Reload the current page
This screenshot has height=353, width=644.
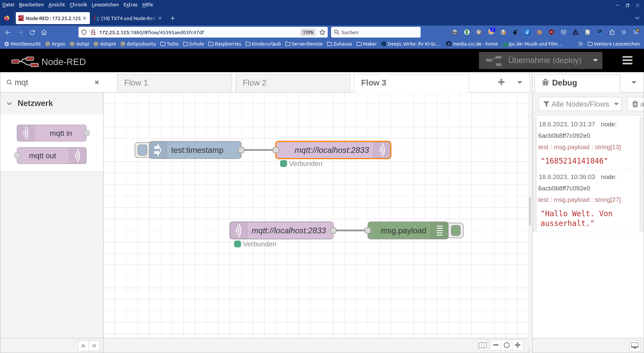32,32
